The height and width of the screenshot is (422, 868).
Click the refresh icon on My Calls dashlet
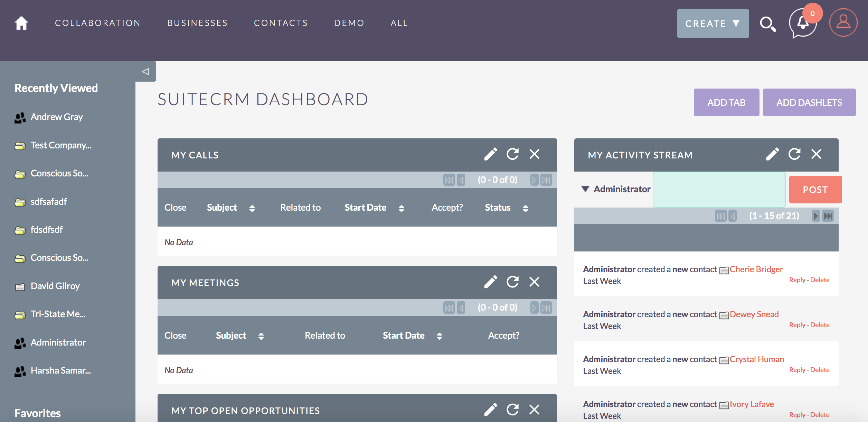click(512, 155)
